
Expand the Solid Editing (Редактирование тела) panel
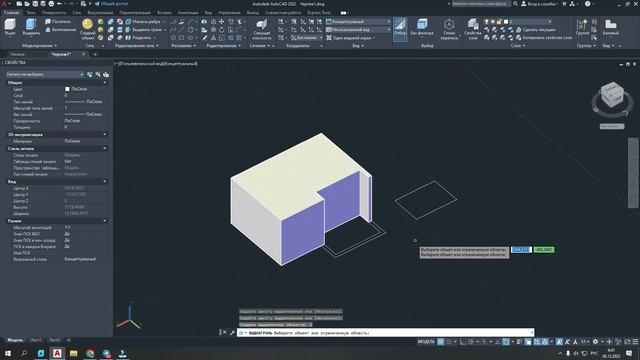(x=137, y=46)
